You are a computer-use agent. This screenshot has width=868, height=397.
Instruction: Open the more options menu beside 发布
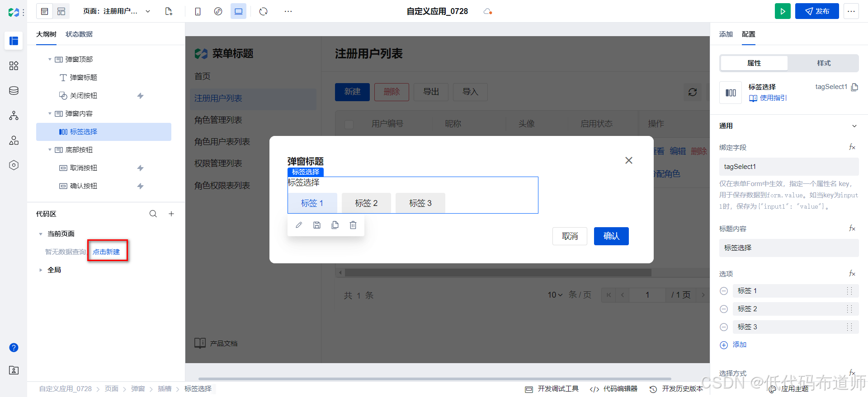tap(851, 11)
